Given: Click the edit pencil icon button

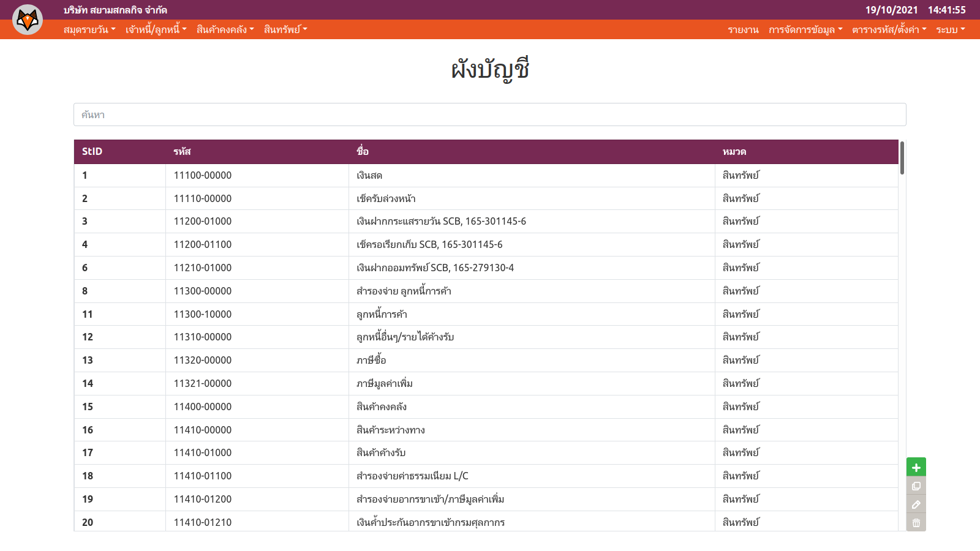Looking at the screenshot, I should tap(916, 504).
